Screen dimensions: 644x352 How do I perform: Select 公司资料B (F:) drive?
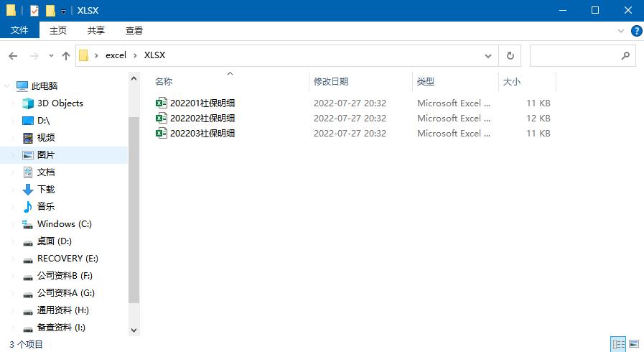65,276
